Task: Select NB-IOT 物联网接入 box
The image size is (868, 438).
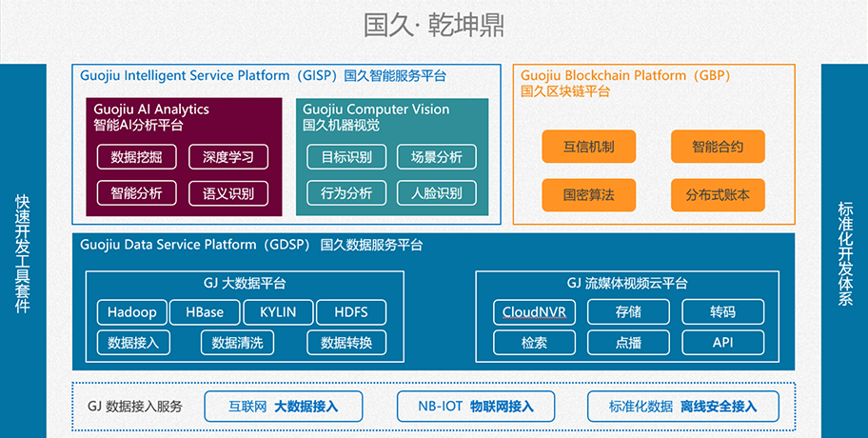Action: pyautogui.click(x=476, y=407)
